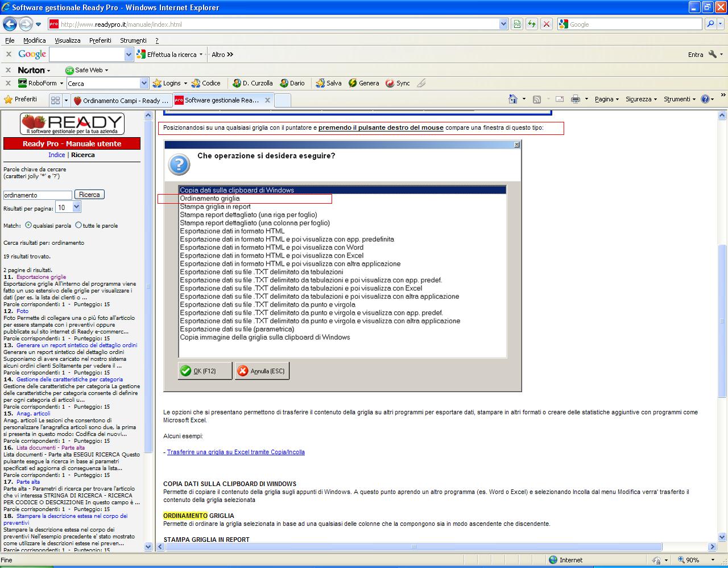The width and height of the screenshot is (728, 568).
Task: Open the Logins dropdown in RoboForm toolbar
Action: (x=185, y=83)
